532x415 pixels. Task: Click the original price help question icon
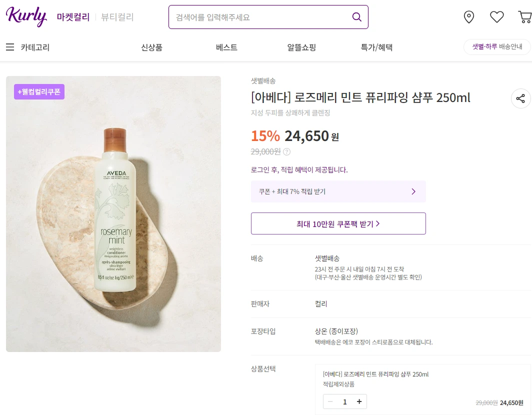pyautogui.click(x=286, y=151)
